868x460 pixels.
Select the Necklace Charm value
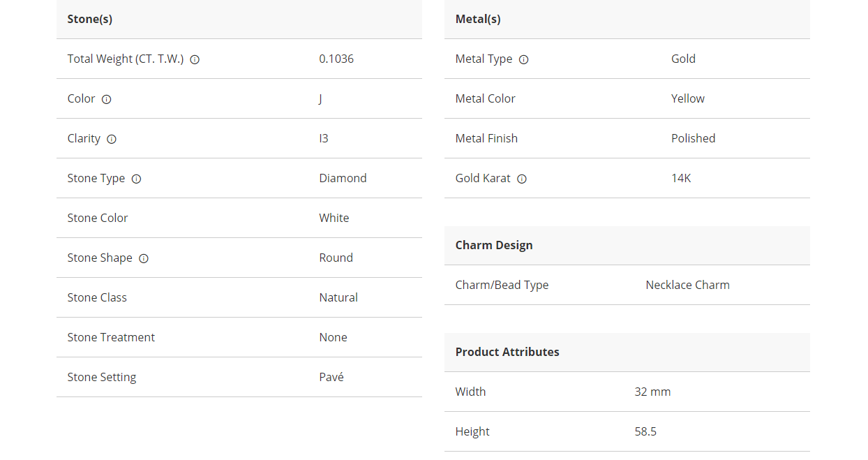pos(687,285)
